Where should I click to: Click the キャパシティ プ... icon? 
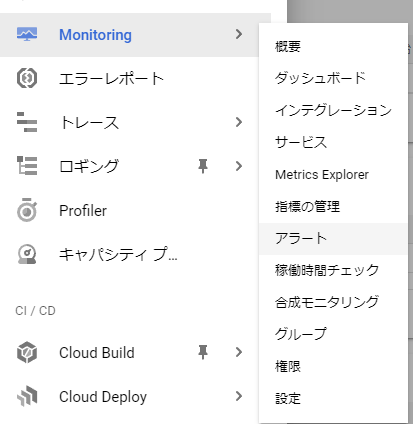pyautogui.click(x=27, y=254)
